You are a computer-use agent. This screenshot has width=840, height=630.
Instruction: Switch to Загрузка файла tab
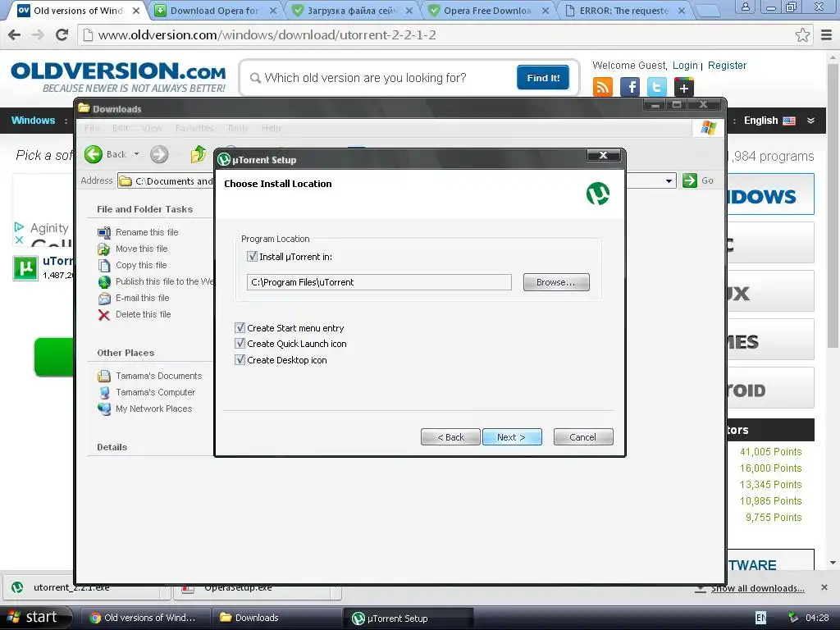(x=352, y=10)
